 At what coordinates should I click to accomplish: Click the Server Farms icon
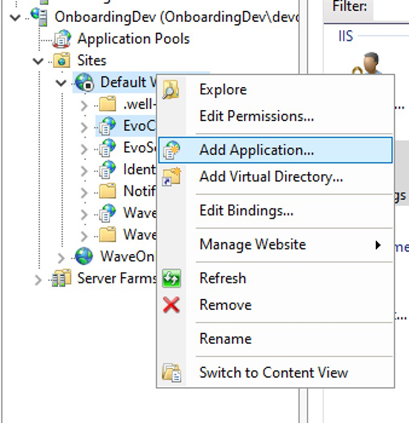tap(62, 278)
